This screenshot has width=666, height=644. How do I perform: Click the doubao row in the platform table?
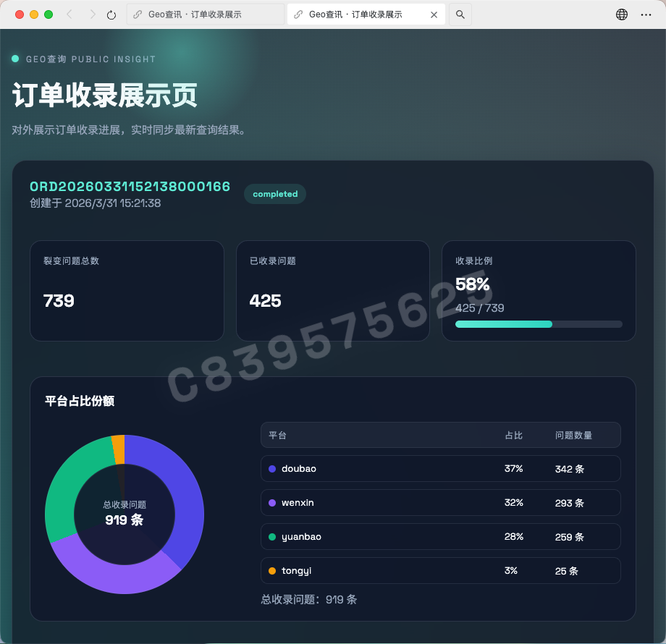(440, 469)
